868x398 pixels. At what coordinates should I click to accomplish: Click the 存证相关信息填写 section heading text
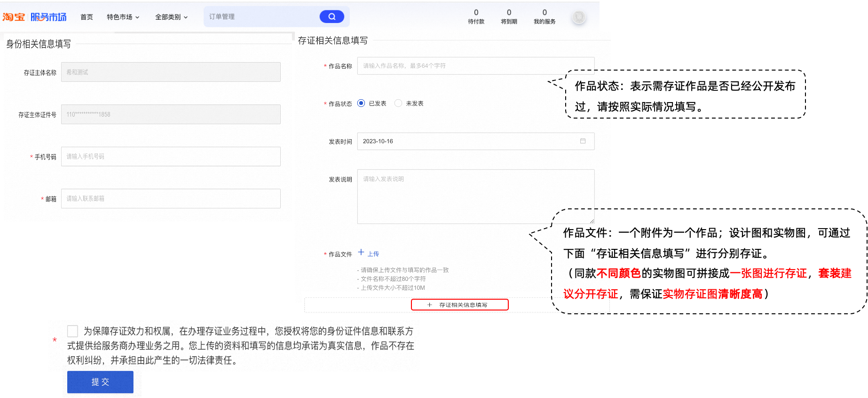pos(333,40)
